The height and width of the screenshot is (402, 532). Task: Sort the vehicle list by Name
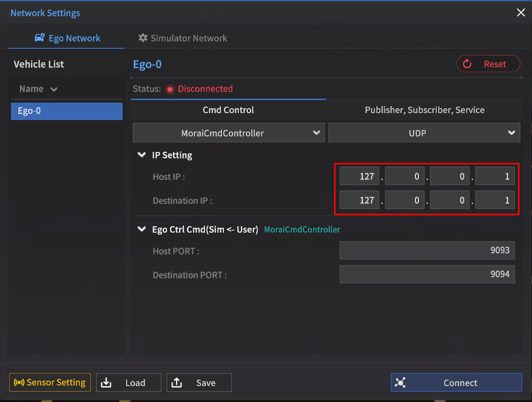pos(38,89)
